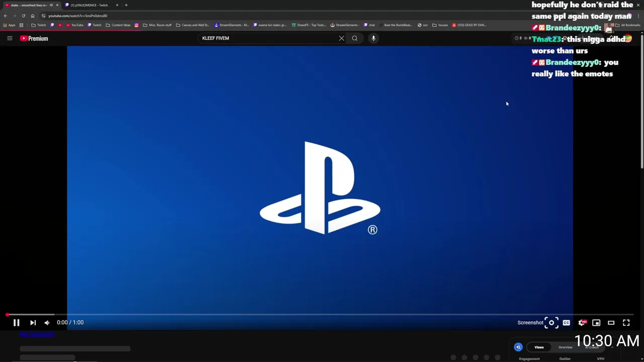644x362 pixels.
Task: Take a video screenshot with the Screenshot button
Action: pyautogui.click(x=538, y=323)
